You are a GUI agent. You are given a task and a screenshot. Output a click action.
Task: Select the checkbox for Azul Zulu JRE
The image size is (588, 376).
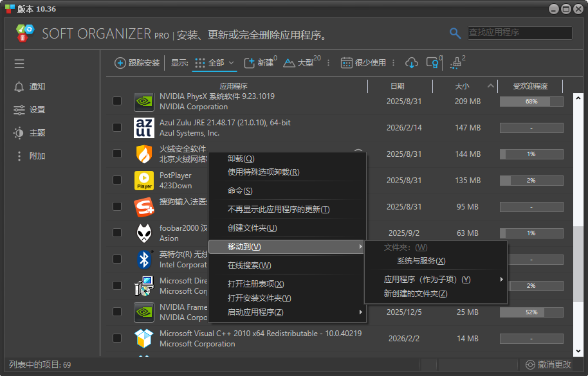(x=116, y=127)
